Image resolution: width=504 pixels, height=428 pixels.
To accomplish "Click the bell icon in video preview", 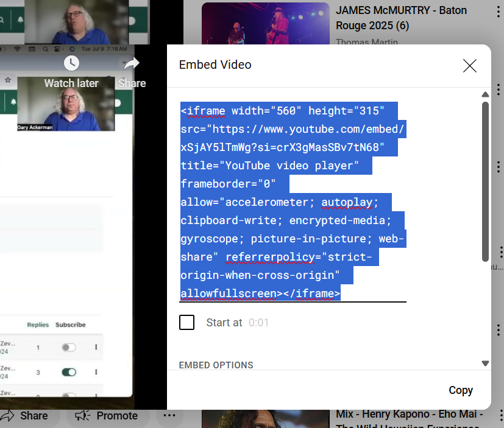I will [x=20, y=19].
